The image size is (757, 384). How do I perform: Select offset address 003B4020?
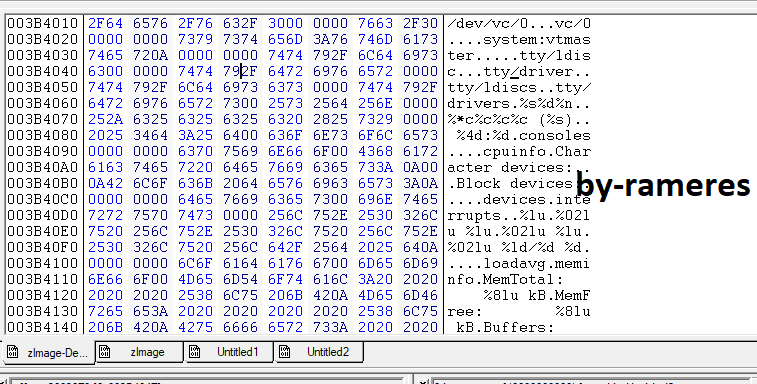click(x=42, y=39)
